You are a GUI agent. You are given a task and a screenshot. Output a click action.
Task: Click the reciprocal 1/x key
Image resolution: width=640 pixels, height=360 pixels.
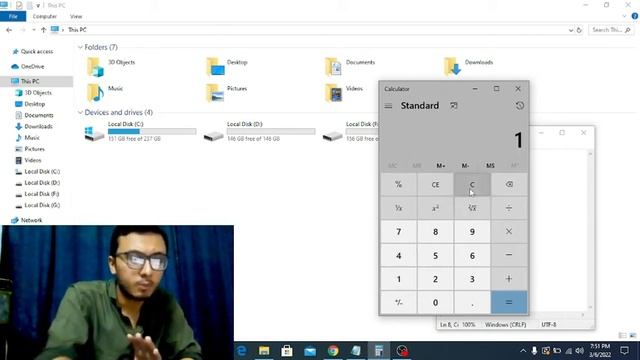pos(399,208)
